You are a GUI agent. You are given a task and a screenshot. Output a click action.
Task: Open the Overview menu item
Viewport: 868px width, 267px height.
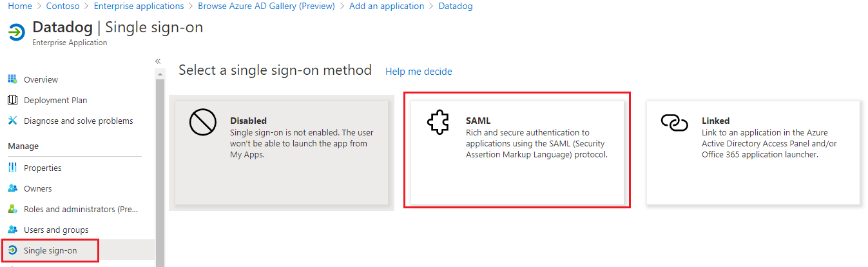[x=41, y=79]
